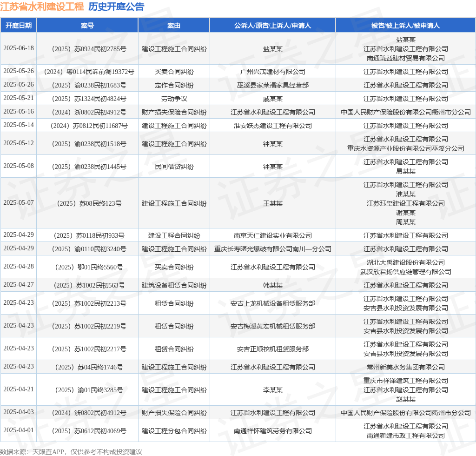Select case number (2025)苏0612民初4069号
Screen dimensions: 476x456
pos(88,431)
